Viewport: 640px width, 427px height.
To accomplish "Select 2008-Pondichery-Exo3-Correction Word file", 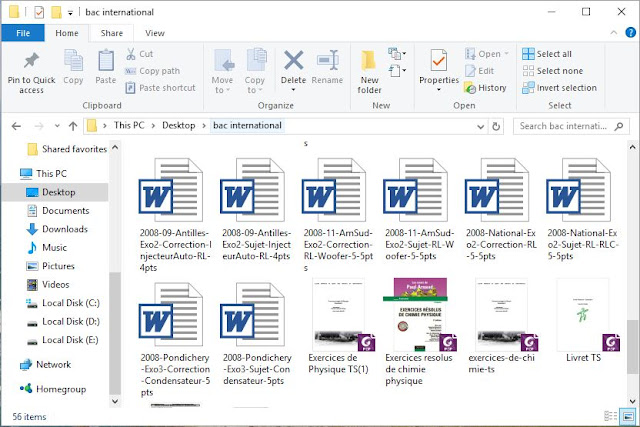I will pyautogui.click(x=175, y=340).
